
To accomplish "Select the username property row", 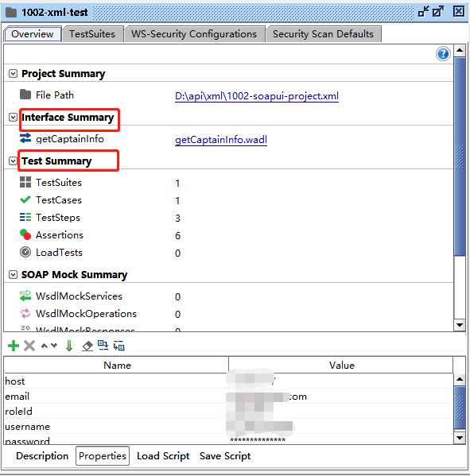I will pyautogui.click(x=228, y=427).
